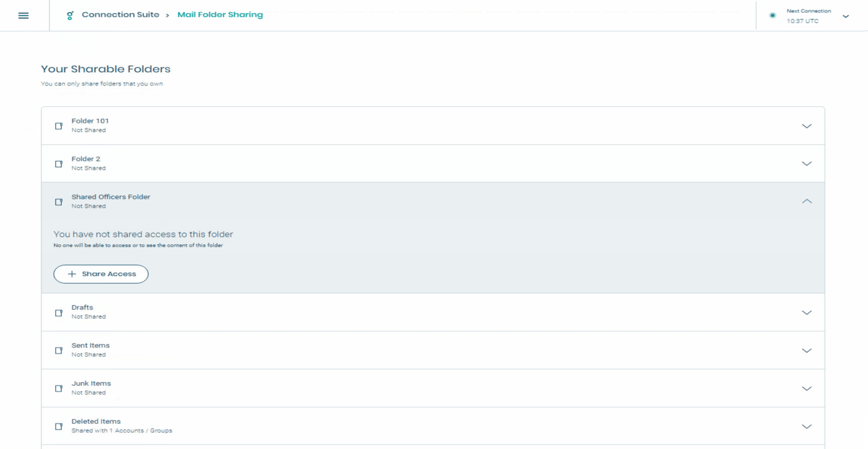Click 'You can only share folders' note
The image size is (868, 449).
102,84
